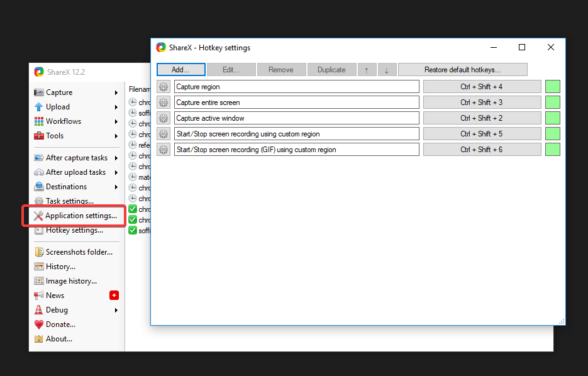Screen dimensions: 588x376
Task: Expand the Debug submenu arrow
Action: point(116,310)
